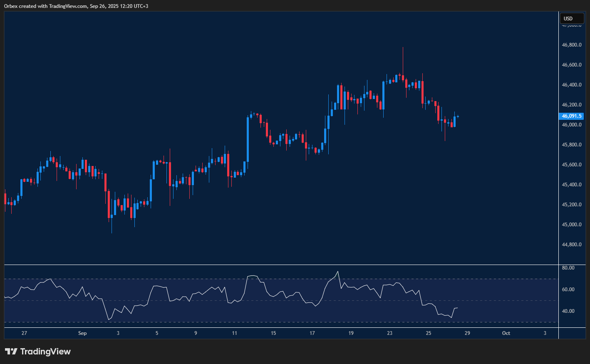The image size is (590, 364).
Task: Click the latest endpoint of RSI line
Action: coord(458,308)
